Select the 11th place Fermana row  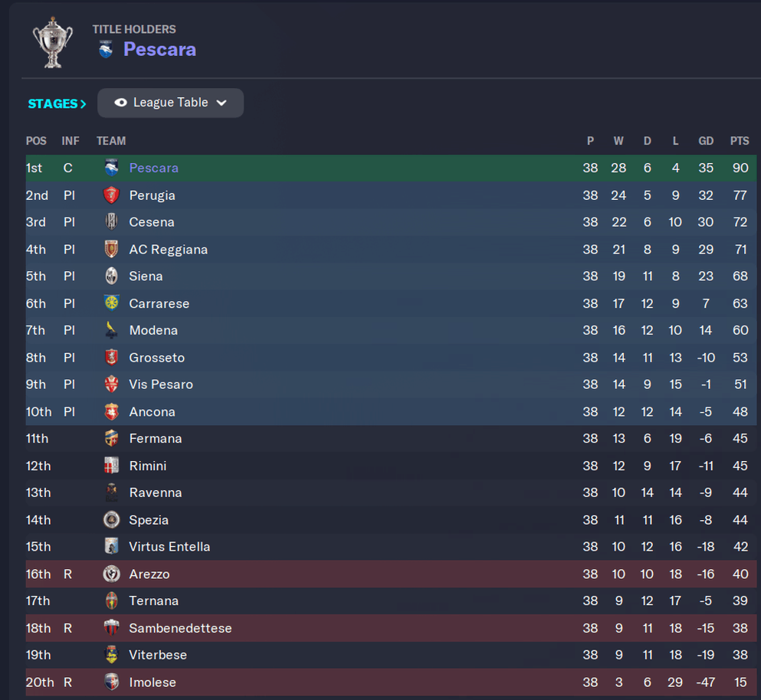[391, 439]
